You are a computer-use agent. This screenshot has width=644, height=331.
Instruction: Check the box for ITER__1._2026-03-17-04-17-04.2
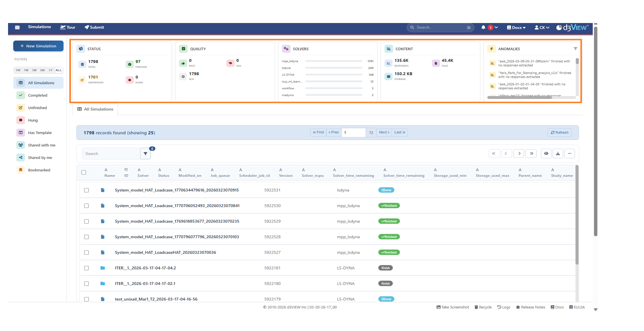(87, 268)
